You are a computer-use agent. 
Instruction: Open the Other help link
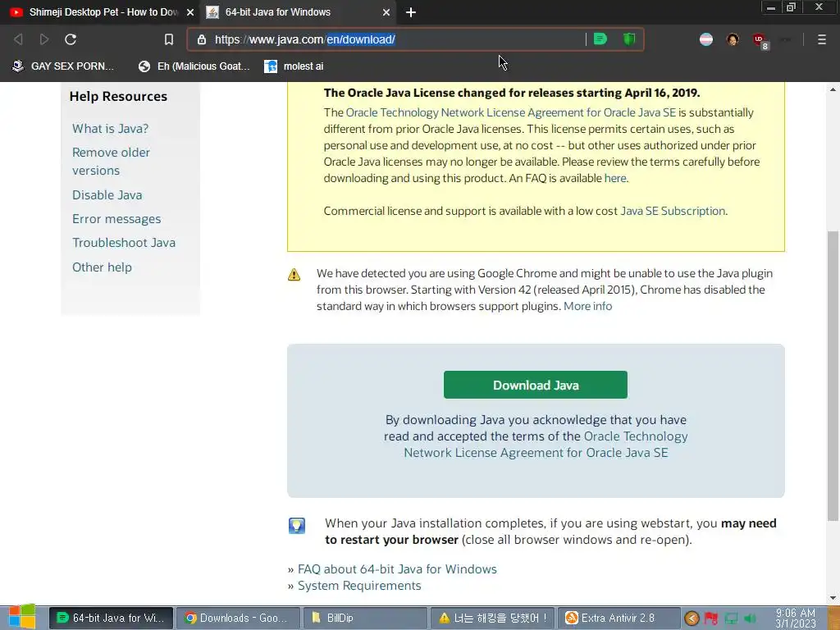tap(102, 267)
